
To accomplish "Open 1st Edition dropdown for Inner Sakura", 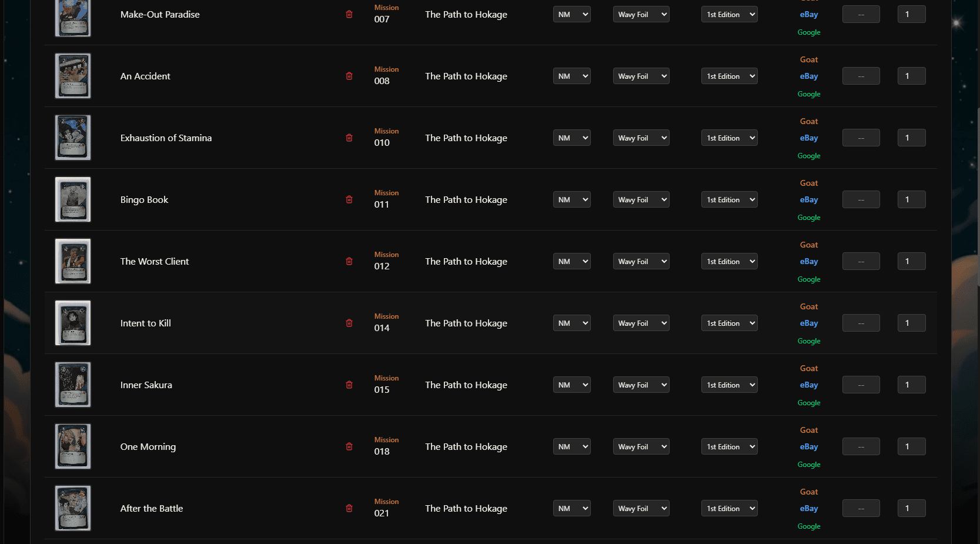I will pyautogui.click(x=729, y=385).
